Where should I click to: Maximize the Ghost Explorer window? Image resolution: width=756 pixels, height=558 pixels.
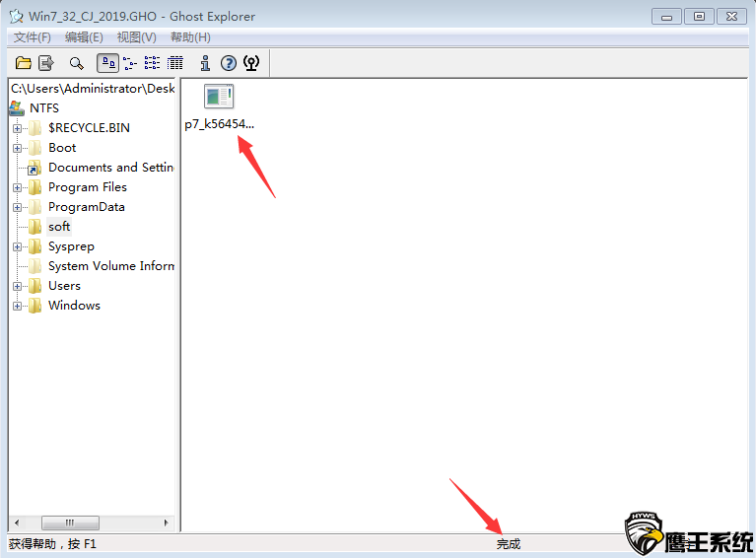(699, 17)
